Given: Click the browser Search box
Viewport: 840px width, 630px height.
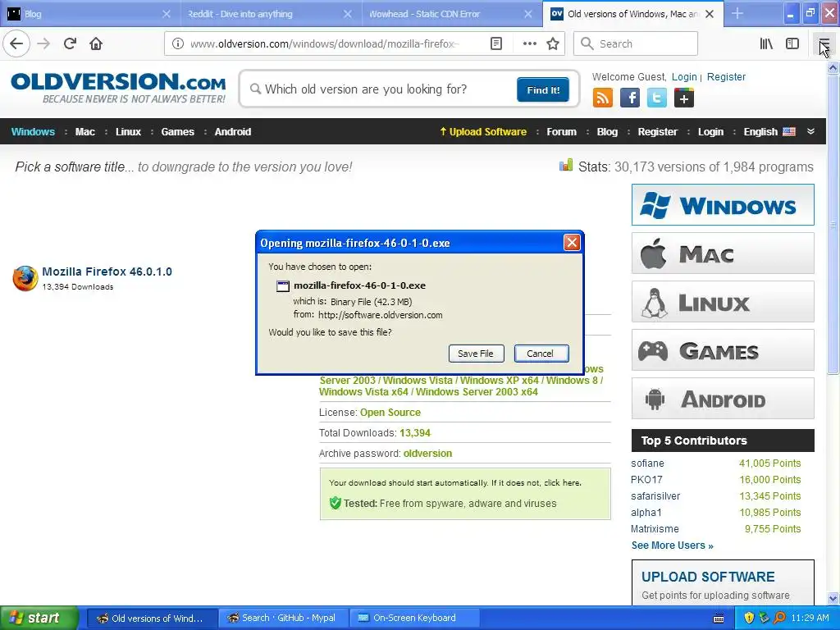Looking at the screenshot, I should [636, 43].
